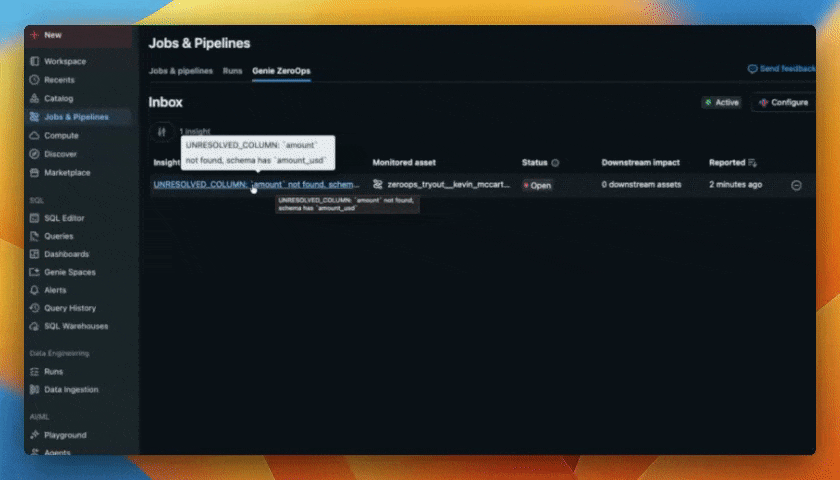Open the Recents clock icon
840x480 pixels.
(x=35, y=80)
